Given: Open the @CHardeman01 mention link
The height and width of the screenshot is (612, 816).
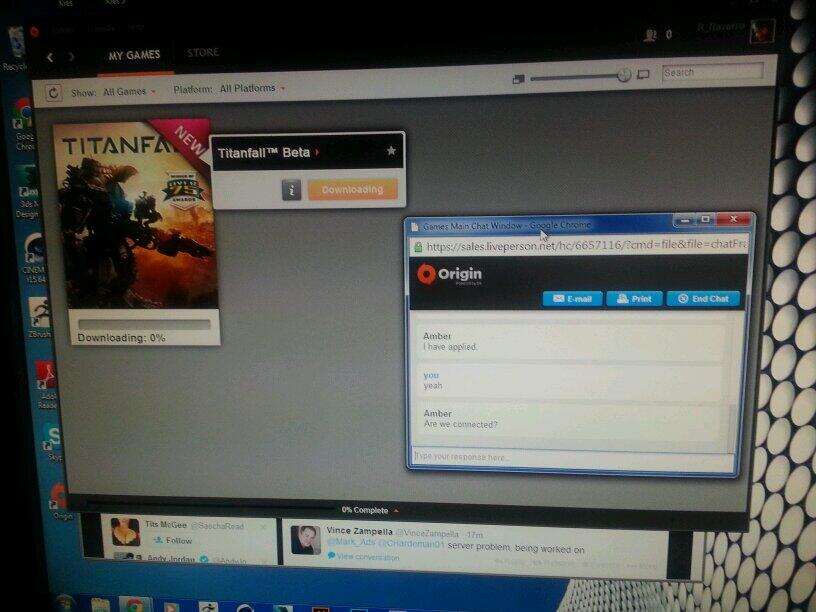Looking at the screenshot, I should point(411,544).
